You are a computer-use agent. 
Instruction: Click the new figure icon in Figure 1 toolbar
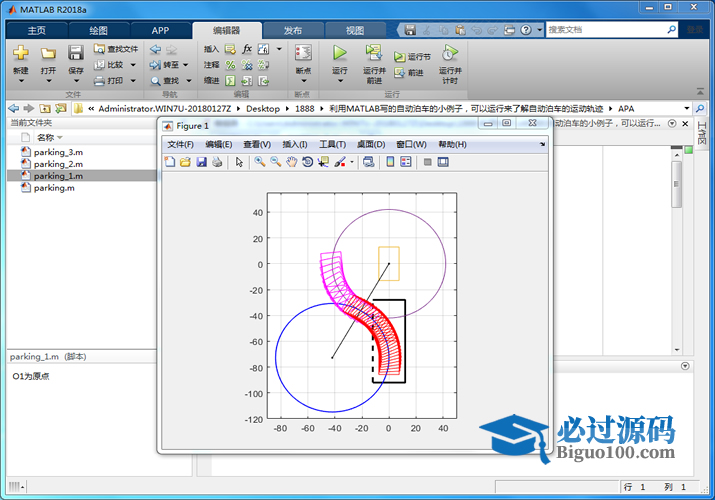pyautogui.click(x=170, y=162)
